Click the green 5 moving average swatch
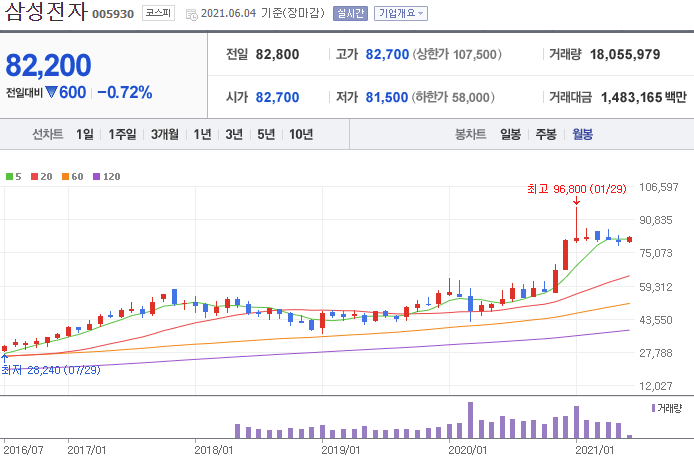The width and height of the screenshot is (694, 463). pyautogui.click(x=9, y=177)
